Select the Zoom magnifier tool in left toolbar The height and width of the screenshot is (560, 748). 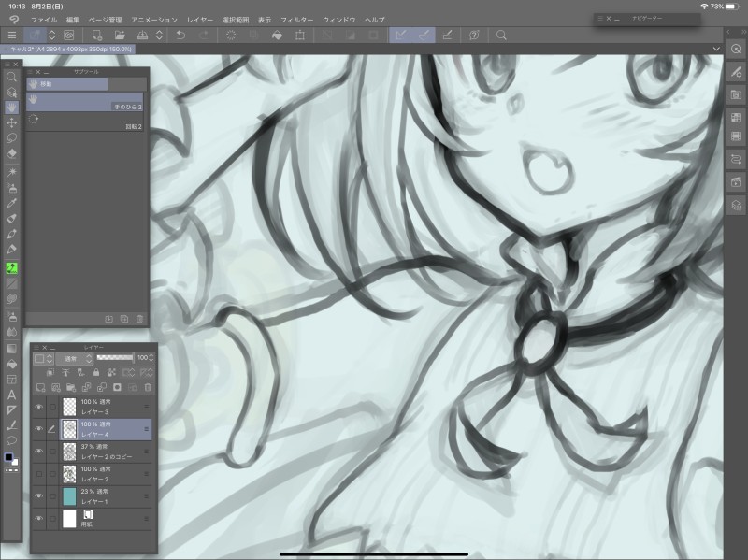[x=11, y=77]
